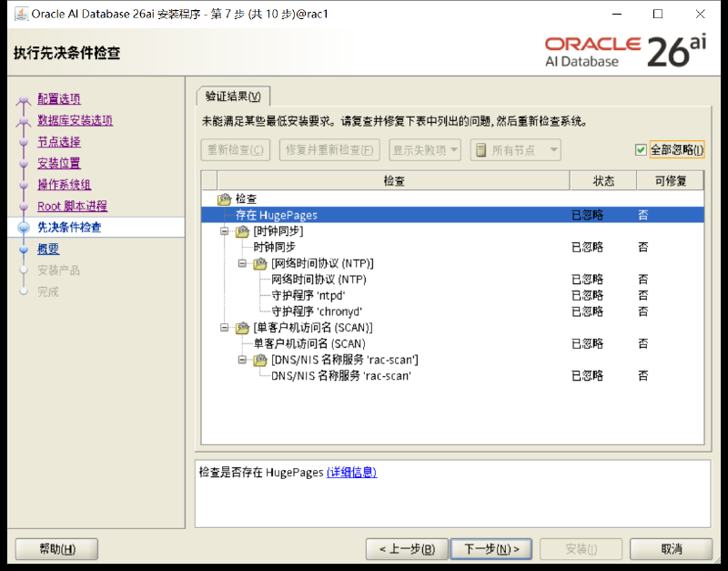Click the [单客户机访问名 (SCAN)] folder icon
Image resolution: width=728 pixels, height=571 pixels.
coord(242,328)
